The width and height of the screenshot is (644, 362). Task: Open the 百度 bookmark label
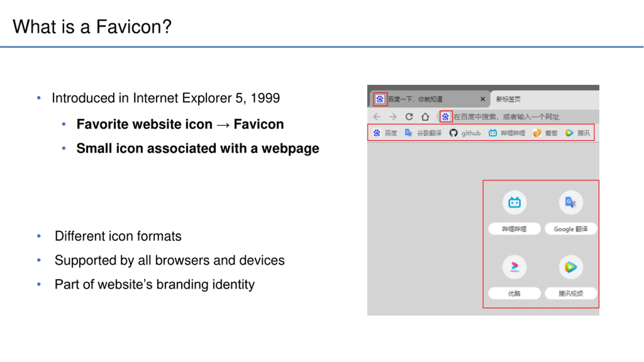pyautogui.click(x=391, y=133)
